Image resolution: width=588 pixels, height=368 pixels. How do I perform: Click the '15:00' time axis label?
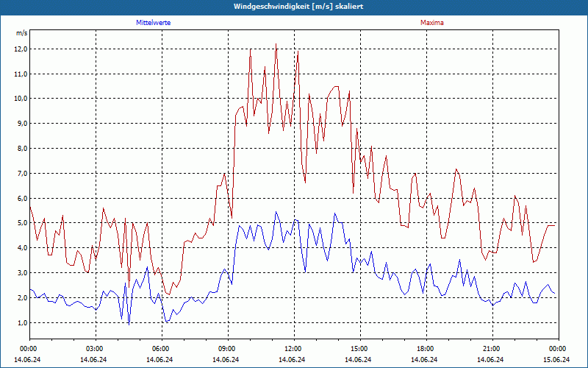(x=360, y=349)
